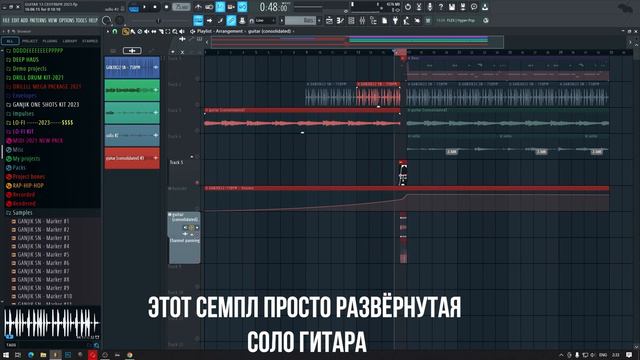Open the EDIT menu
This screenshot has height=360, width=640.
point(15,20)
